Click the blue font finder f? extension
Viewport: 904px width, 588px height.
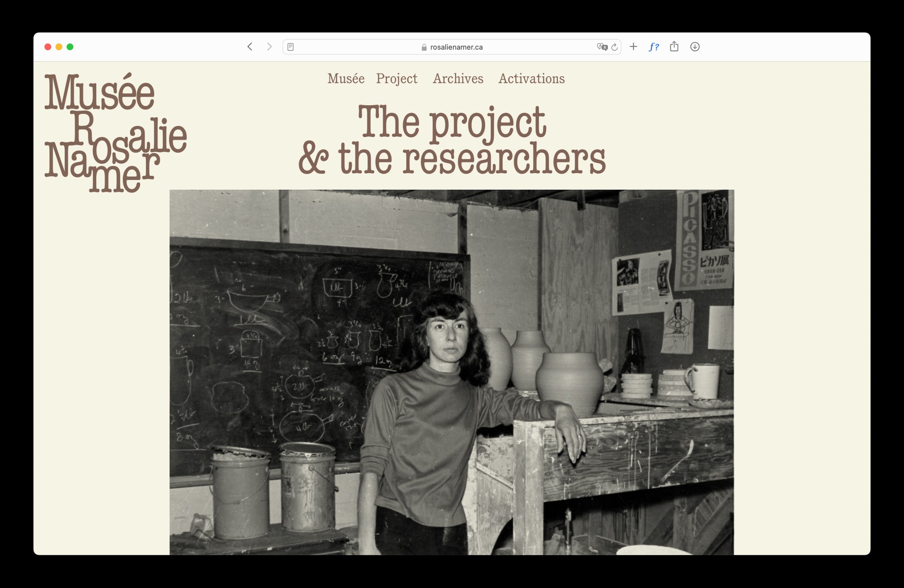point(654,47)
